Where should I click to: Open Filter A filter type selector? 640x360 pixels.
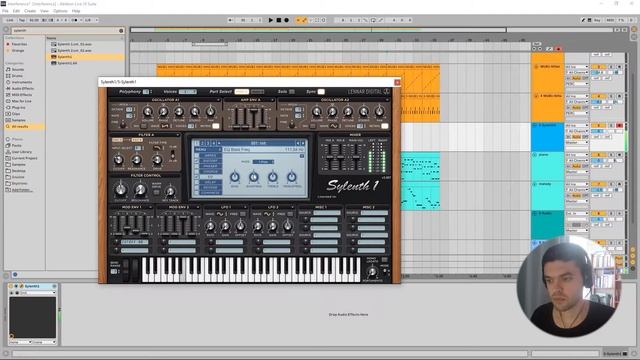tap(157, 148)
